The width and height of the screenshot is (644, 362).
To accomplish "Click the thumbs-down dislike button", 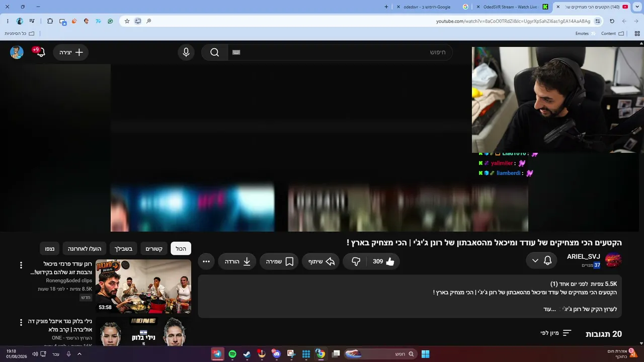I will point(356,261).
